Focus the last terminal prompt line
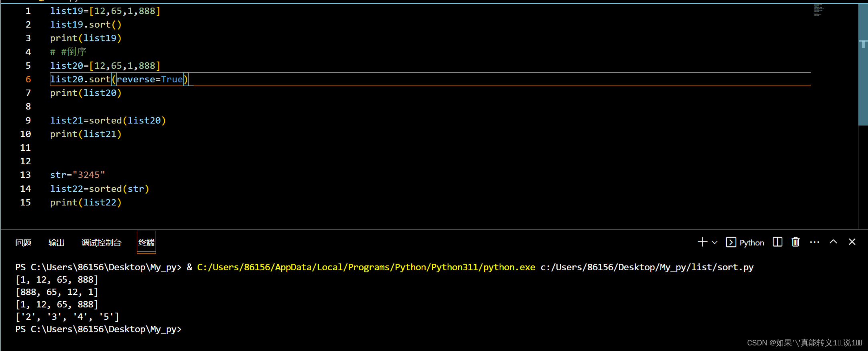This screenshot has height=351, width=868. [x=98, y=329]
